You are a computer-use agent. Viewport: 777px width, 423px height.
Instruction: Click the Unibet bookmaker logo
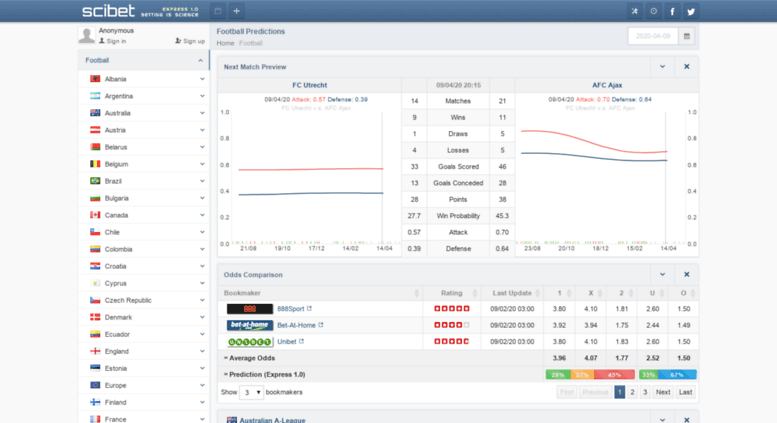coord(250,342)
